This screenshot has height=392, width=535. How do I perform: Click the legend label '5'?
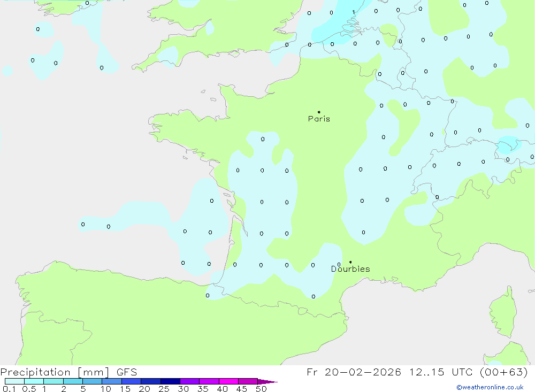pos(83,389)
